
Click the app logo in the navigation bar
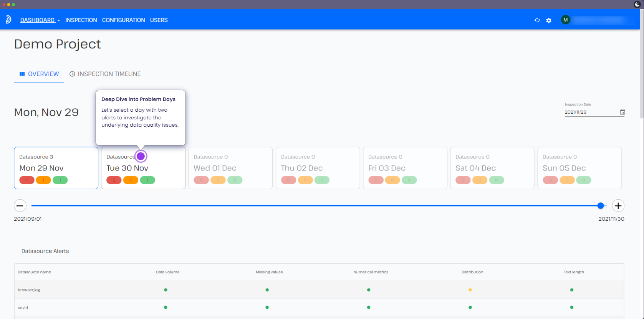[x=8, y=19]
